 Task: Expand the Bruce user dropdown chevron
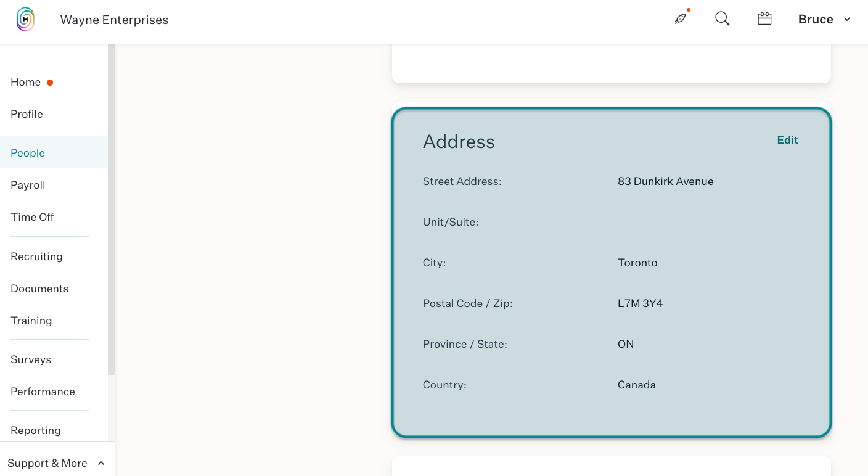tap(847, 20)
